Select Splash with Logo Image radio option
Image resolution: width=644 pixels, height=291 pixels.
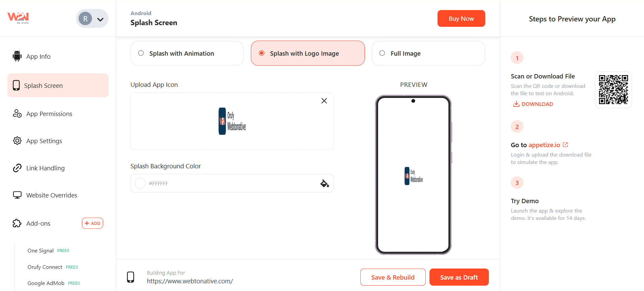pyautogui.click(x=308, y=53)
